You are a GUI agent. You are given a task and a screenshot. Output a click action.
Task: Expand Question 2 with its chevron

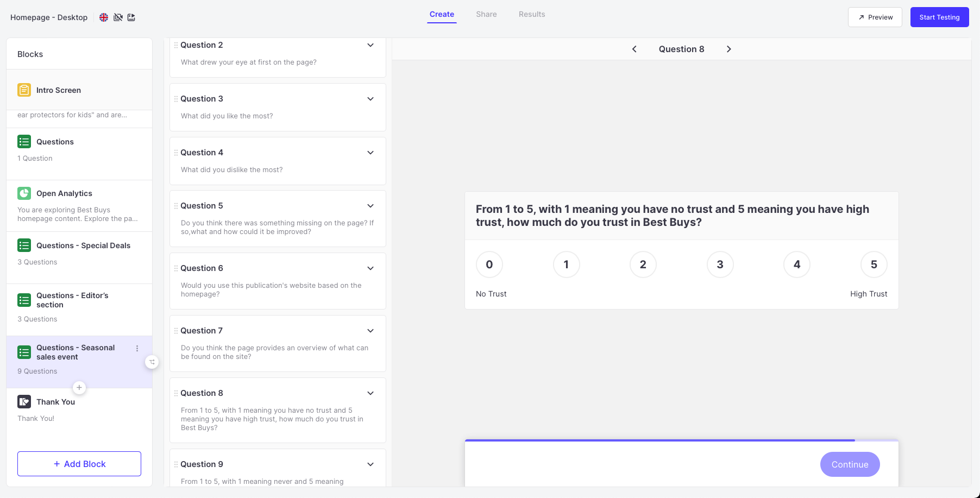[370, 45]
